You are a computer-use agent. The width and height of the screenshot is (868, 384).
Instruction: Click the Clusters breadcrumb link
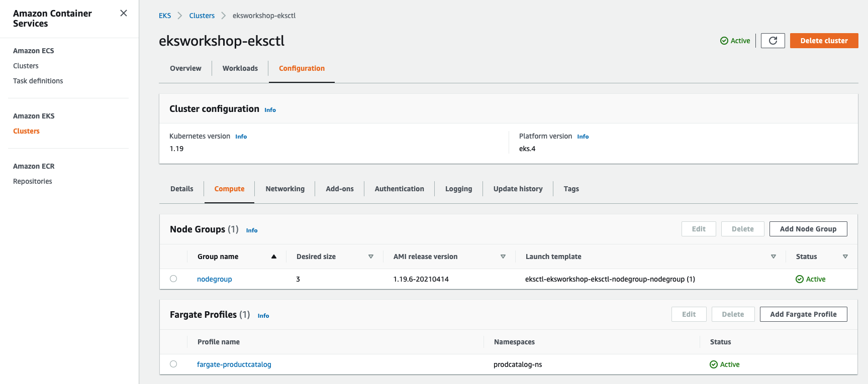click(x=202, y=16)
